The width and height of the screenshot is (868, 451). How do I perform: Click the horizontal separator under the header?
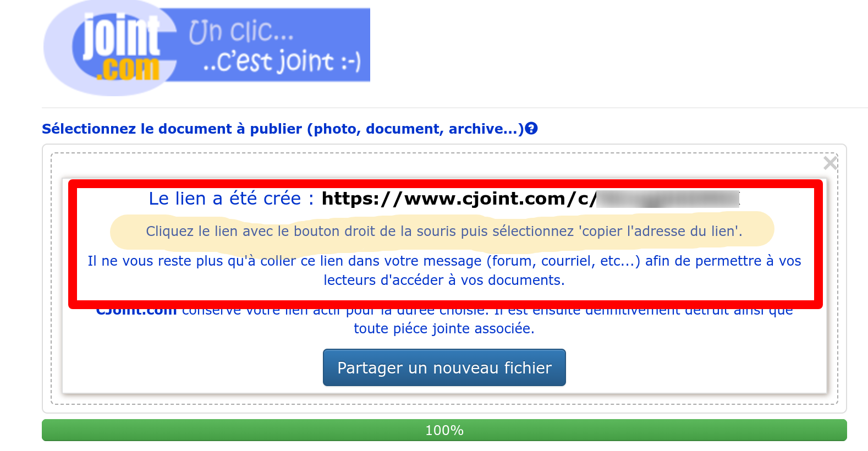pyautogui.click(x=455, y=108)
